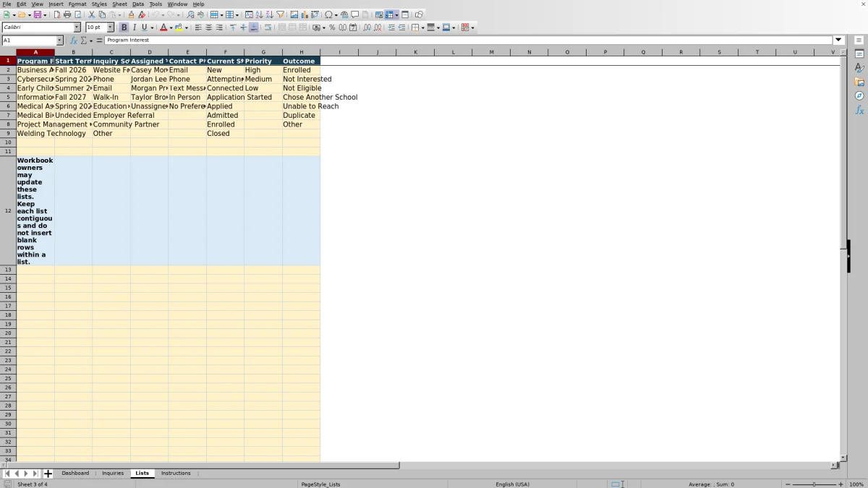The height and width of the screenshot is (488, 868).
Task: Click row header 12
Action: [8, 211]
